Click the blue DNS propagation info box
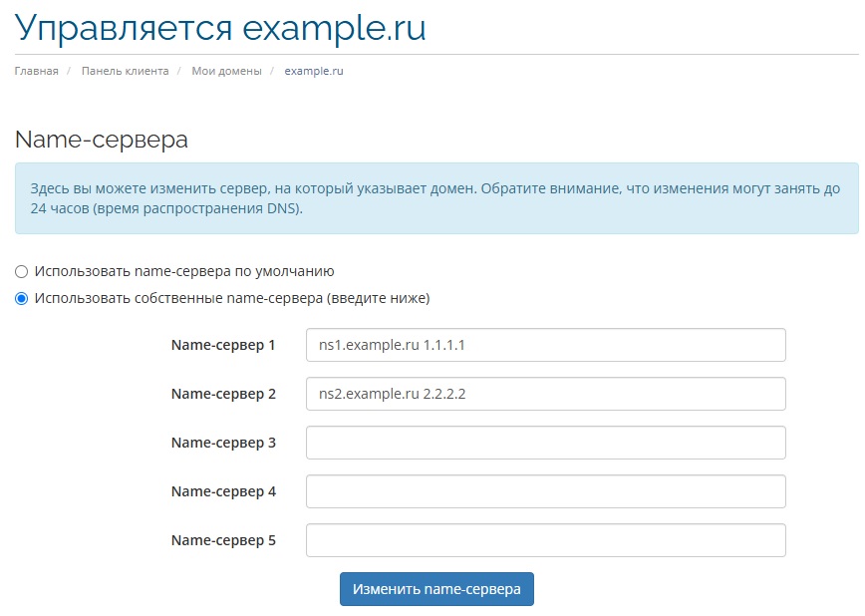This screenshot has width=865, height=616. point(436,198)
